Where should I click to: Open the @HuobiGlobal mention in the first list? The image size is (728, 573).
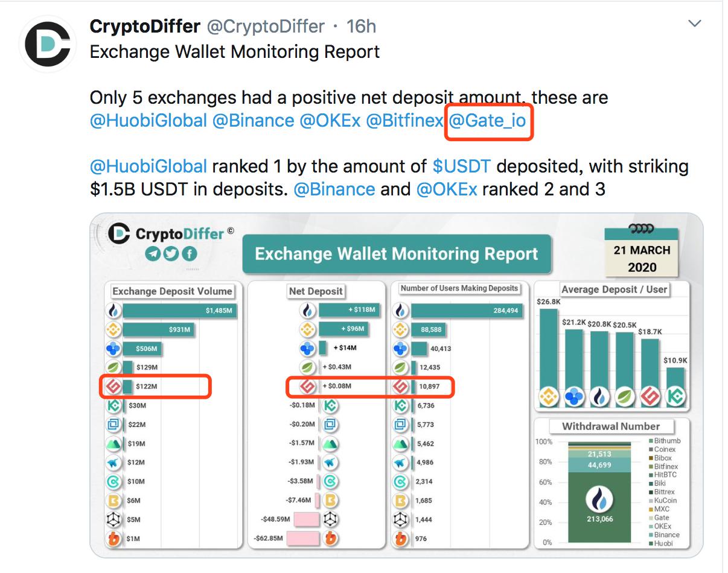(148, 121)
